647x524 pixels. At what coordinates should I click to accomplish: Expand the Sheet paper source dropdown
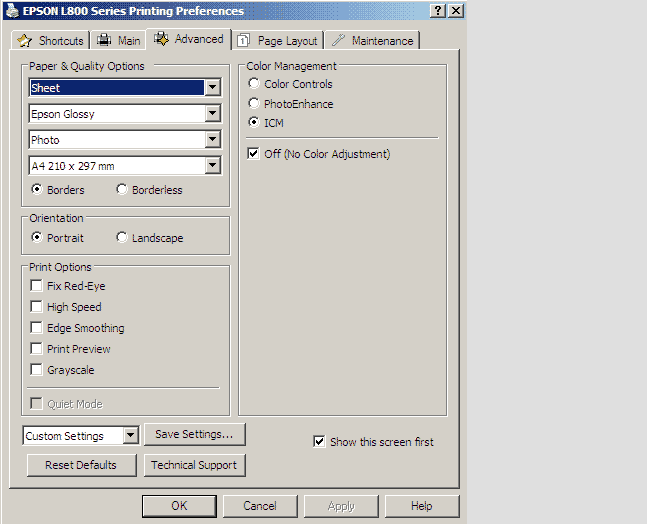click(212, 88)
